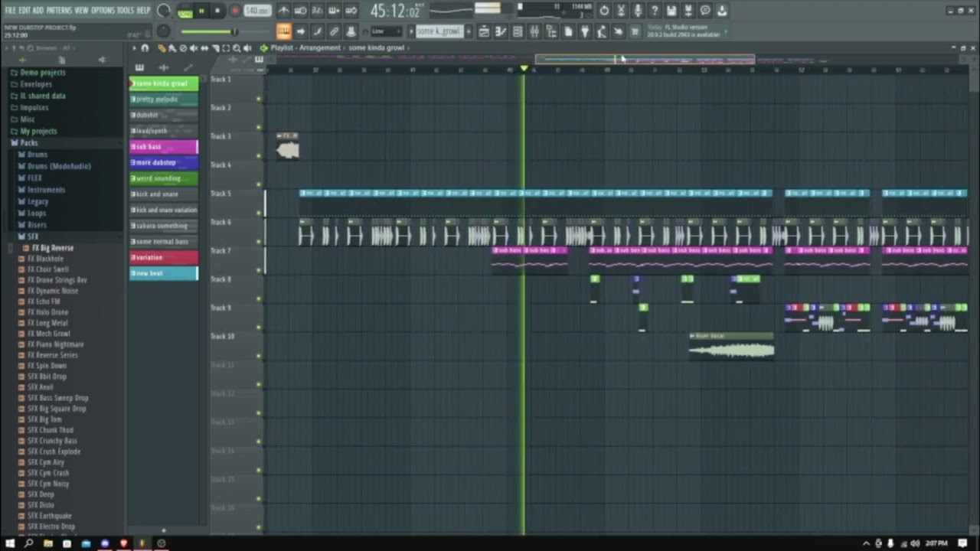Collapse the SFX folder in browser
This screenshot has width=980, height=551.
click(x=33, y=236)
